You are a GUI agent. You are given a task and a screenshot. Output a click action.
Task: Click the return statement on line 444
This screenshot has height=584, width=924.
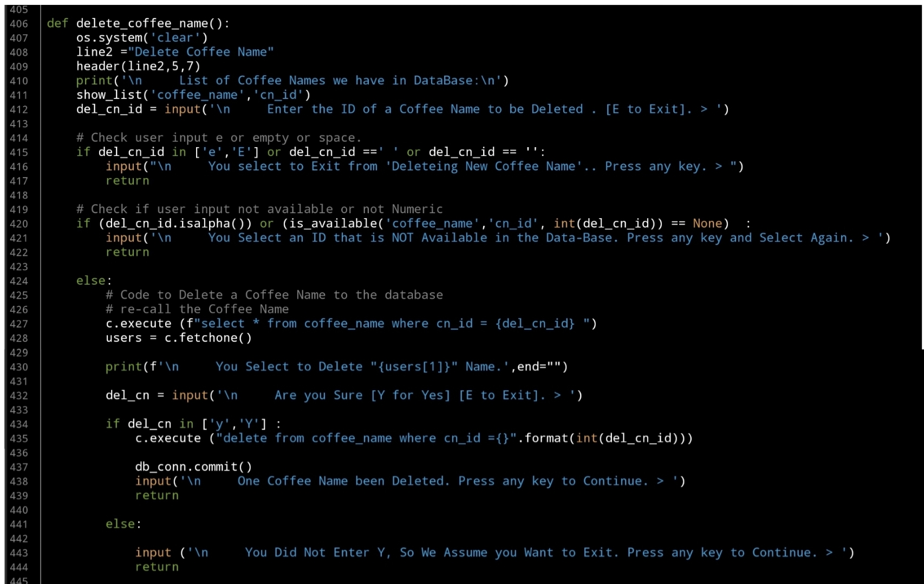pyautogui.click(x=157, y=567)
